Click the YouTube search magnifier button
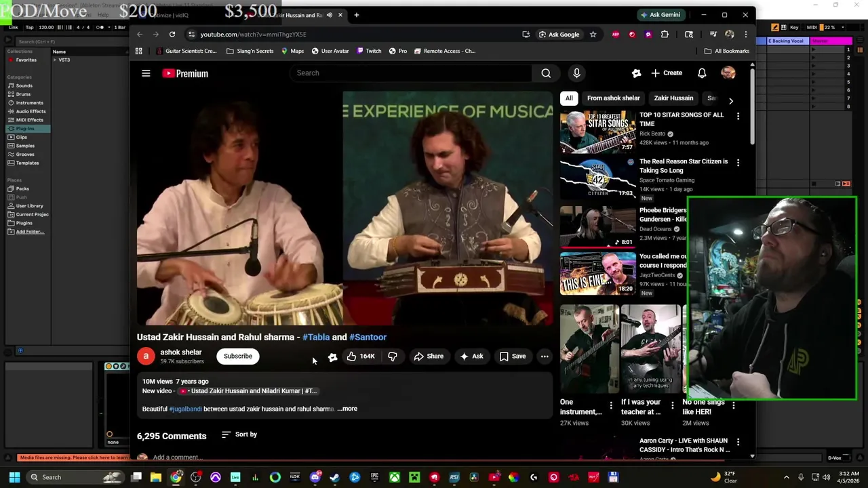 546,73
